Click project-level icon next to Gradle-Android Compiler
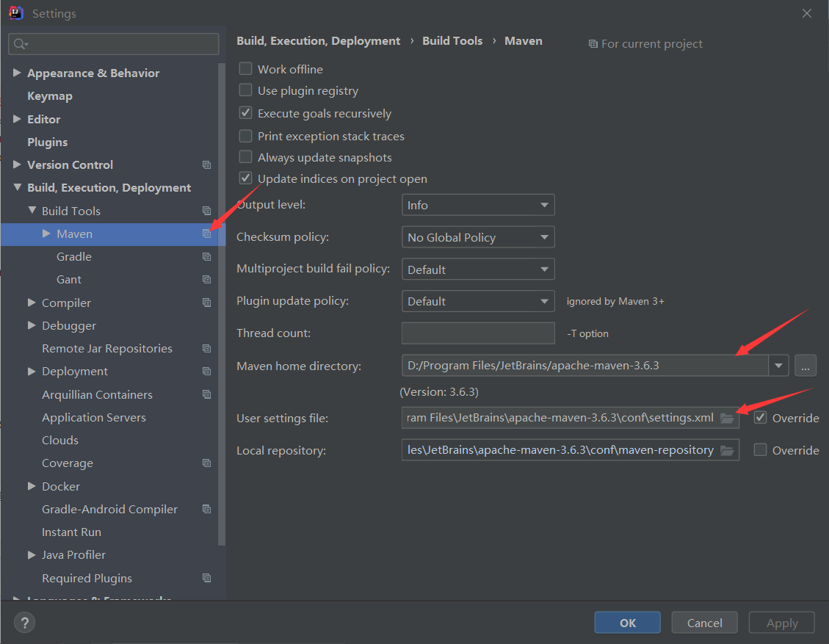Screen dimensions: 829x644 [207, 509]
